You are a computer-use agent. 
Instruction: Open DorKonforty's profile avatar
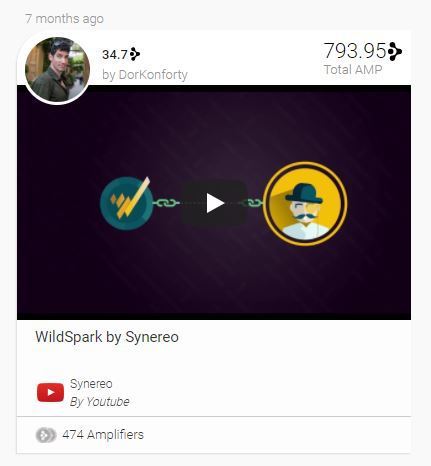57,70
